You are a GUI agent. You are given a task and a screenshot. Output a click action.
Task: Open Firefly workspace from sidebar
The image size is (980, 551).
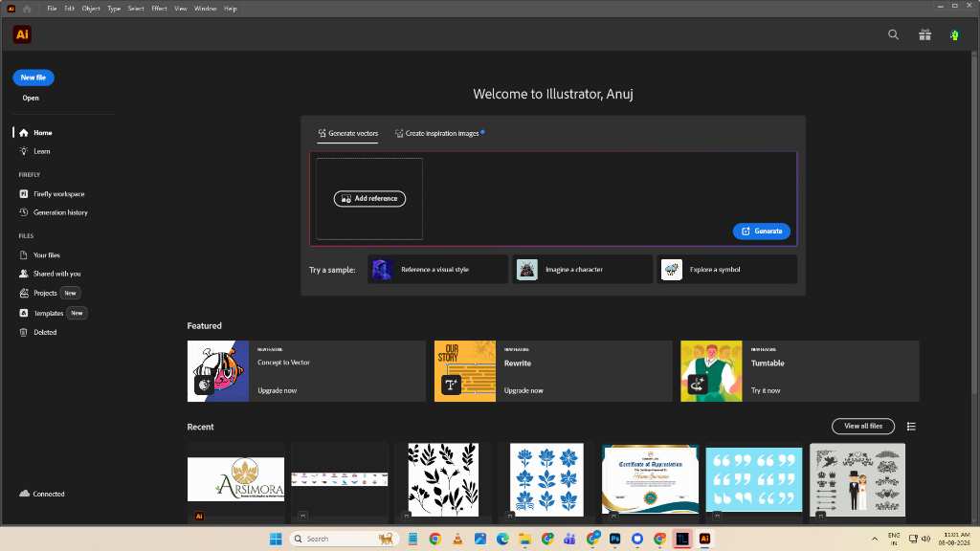point(52,193)
